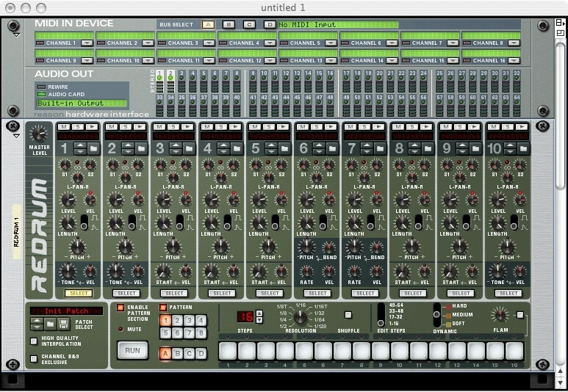Select bus B in Bus Select
Screen dimensions: 568x392
229,25
